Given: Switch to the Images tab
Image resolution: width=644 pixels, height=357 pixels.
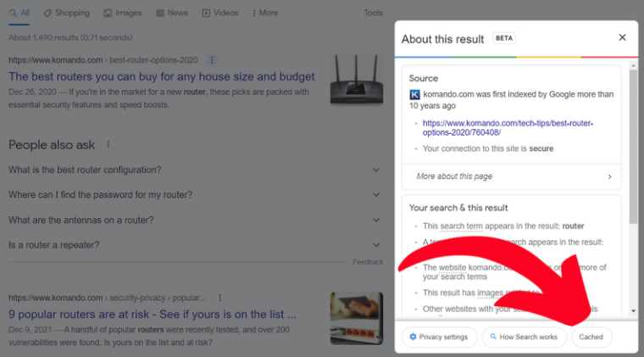Looking at the screenshot, I should pos(123,14).
